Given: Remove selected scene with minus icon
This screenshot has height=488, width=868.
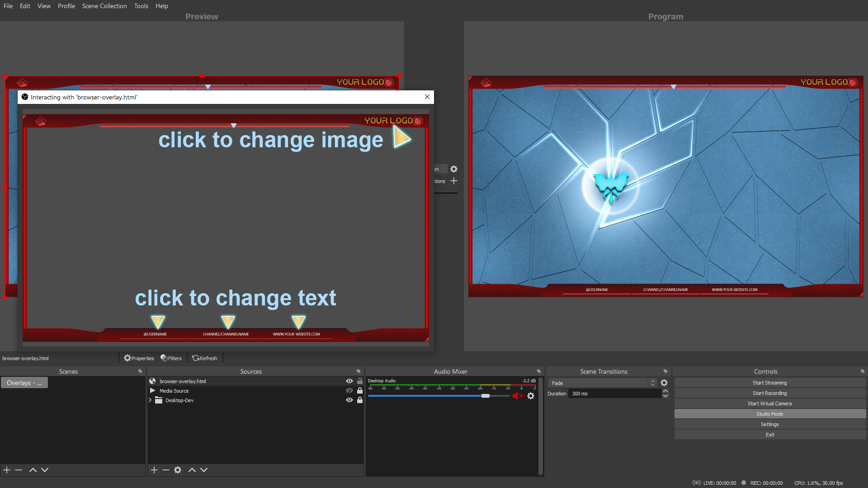Looking at the screenshot, I should coord(19,470).
